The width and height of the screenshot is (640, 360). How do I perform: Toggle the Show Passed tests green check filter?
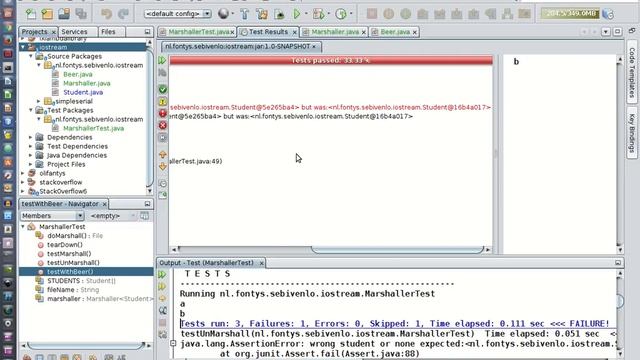[x=162, y=89]
